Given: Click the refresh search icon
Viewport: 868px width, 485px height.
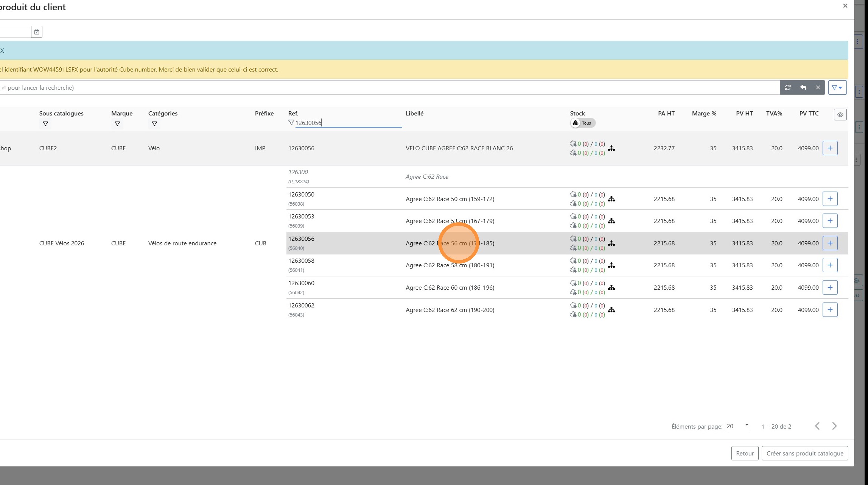Looking at the screenshot, I should (x=788, y=87).
